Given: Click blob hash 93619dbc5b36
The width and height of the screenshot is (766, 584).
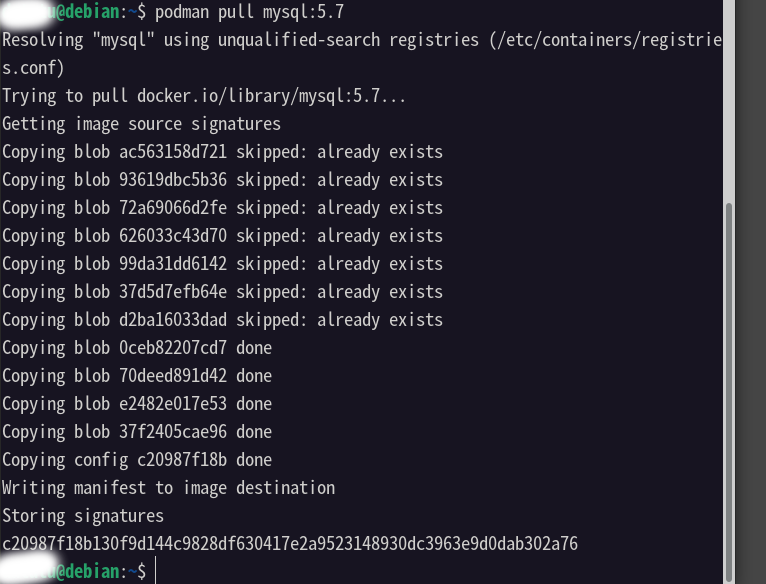Looking at the screenshot, I should 173,180.
